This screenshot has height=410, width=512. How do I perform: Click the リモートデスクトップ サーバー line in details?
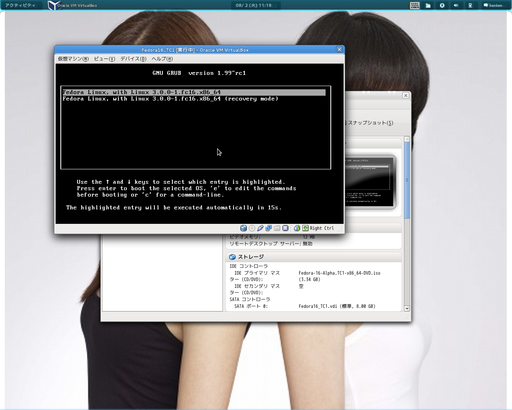pos(271,244)
